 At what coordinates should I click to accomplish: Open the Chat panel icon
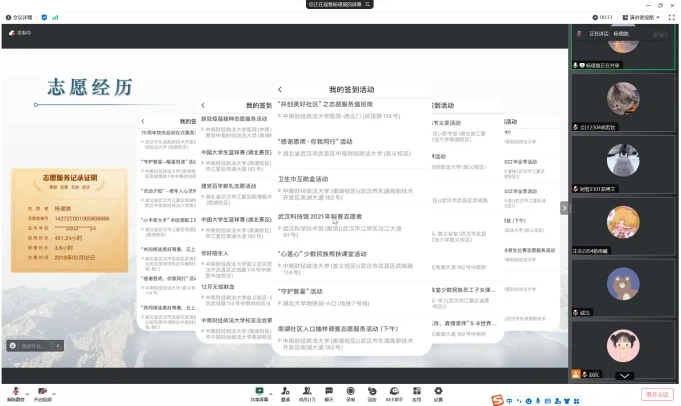point(329,390)
